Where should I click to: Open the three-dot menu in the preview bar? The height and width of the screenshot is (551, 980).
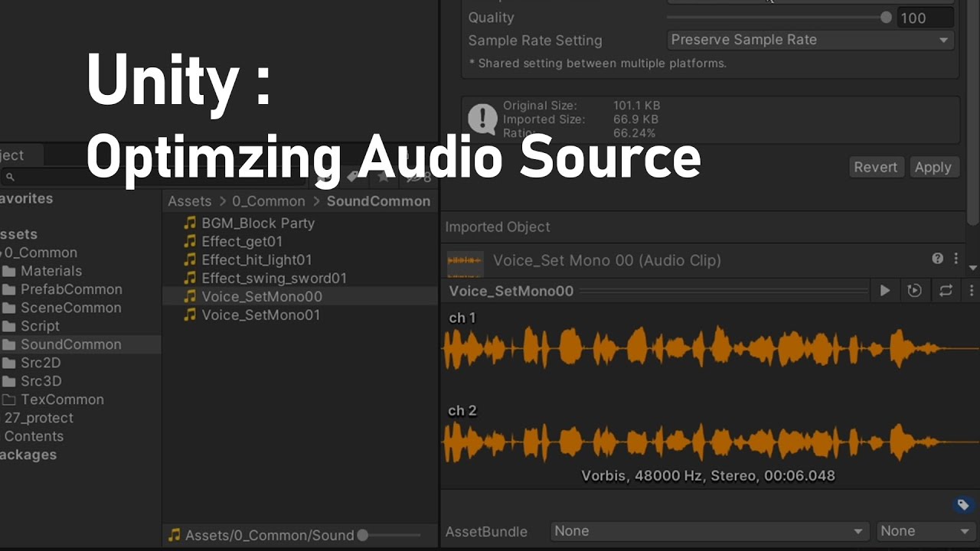[972, 291]
